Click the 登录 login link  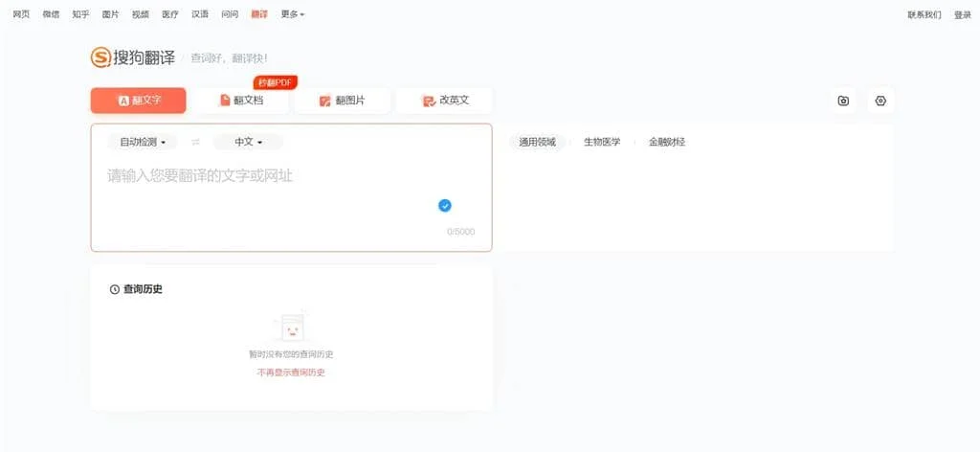(963, 15)
